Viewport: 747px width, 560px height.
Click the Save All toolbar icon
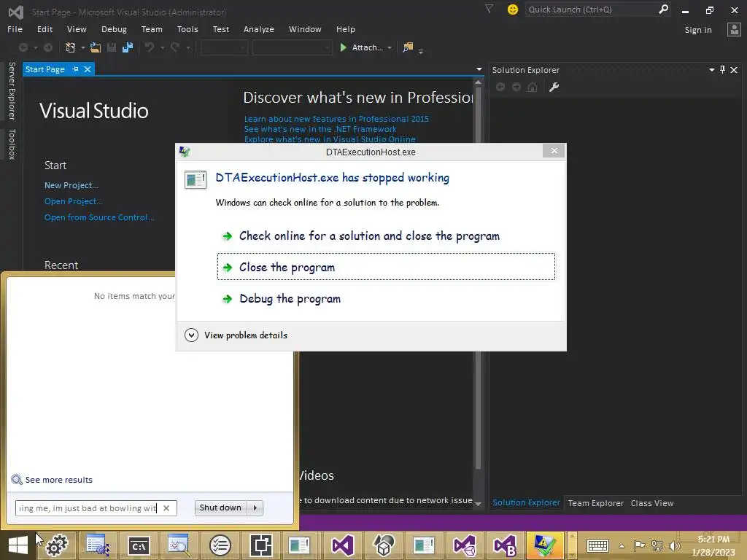point(128,47)
